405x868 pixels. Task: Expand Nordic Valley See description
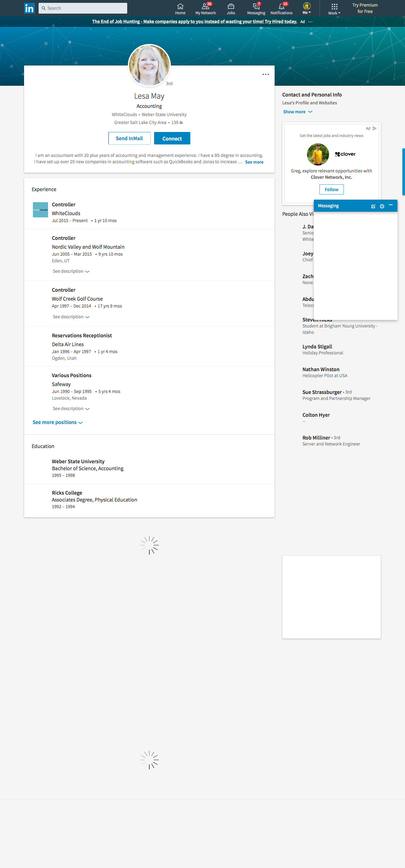pyautogui.click(x=71, y=271)
